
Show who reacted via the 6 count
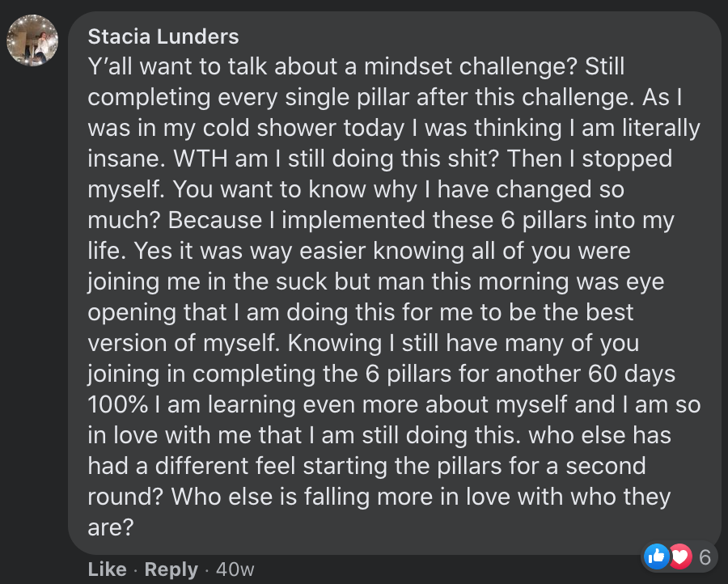[705, 557]
